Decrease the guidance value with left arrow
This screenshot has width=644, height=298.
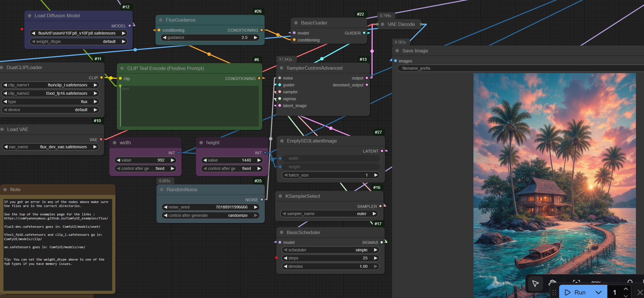[x=165, y=38]
